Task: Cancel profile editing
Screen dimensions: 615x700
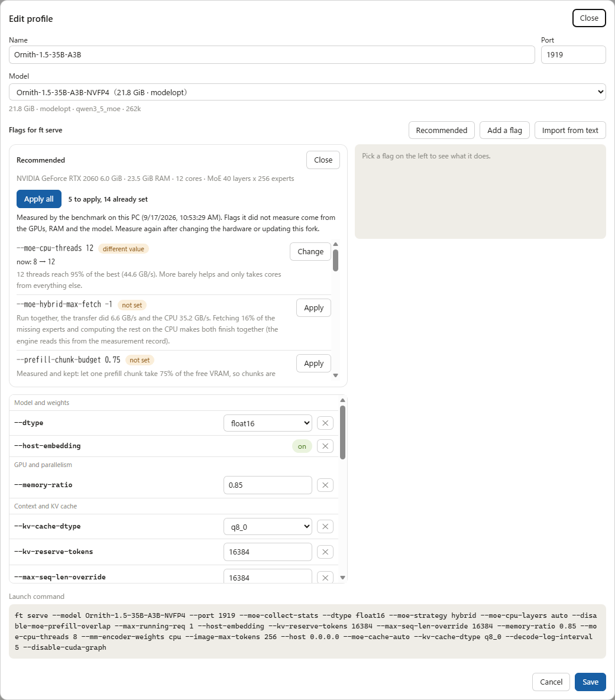Action: [551, 682]
